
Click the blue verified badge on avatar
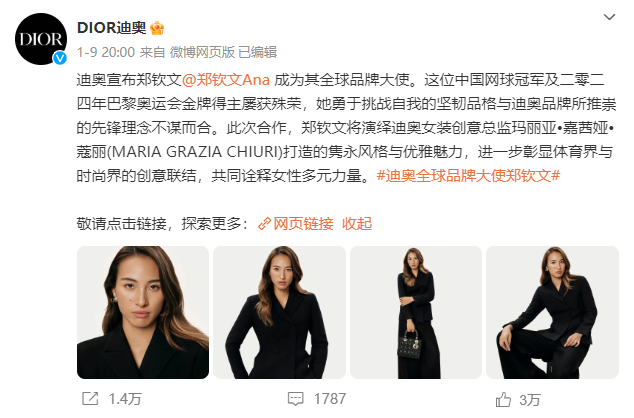(x=60, y=58)
